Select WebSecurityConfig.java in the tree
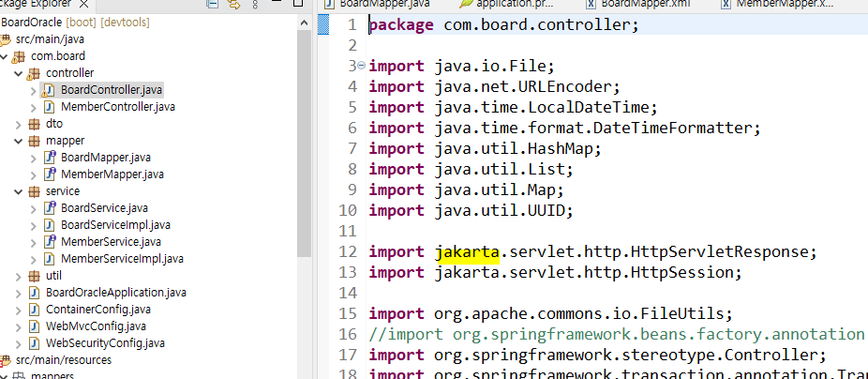 tap(105, 343)
